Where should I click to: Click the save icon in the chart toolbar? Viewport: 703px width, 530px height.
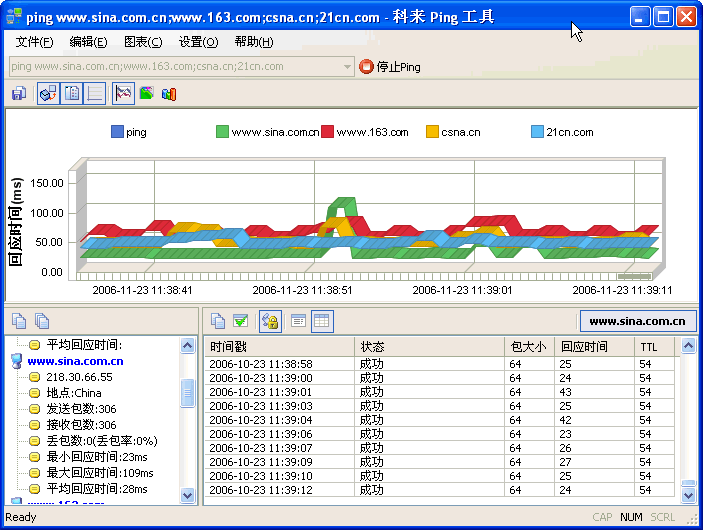point(19,94)
